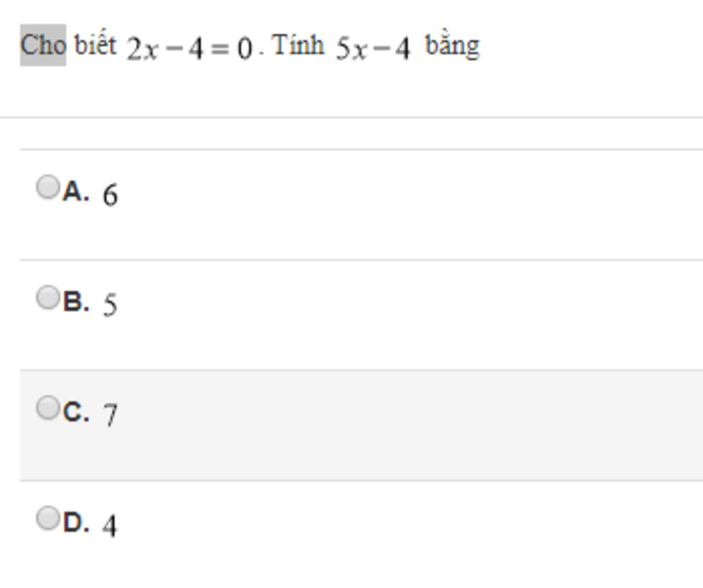Select radio button for answer B
The width and height of the screenshot is (703, 588).
click(x=47, y=298)
